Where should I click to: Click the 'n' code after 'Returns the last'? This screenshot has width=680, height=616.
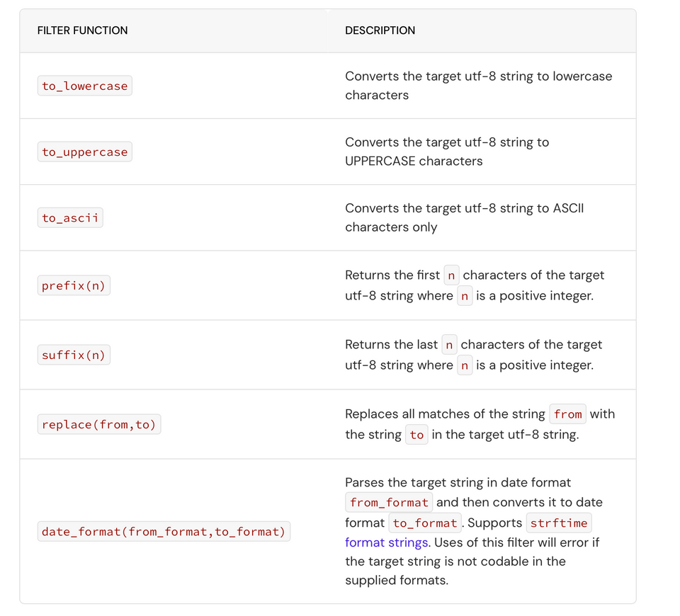point(449,345)
